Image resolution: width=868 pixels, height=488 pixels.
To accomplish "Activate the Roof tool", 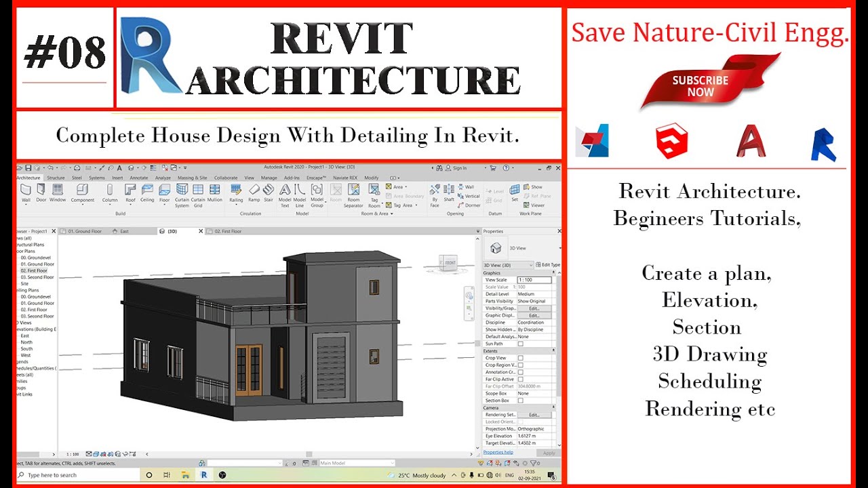I will coord(130,192).
